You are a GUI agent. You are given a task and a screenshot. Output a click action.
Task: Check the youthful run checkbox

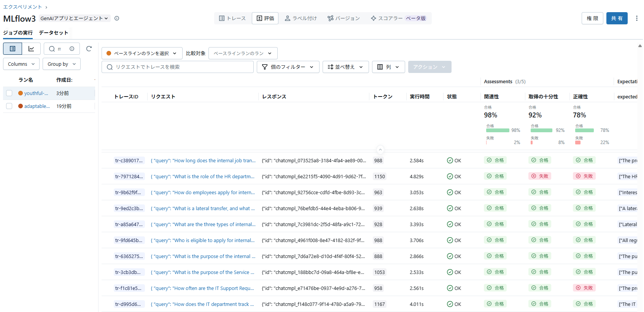click(9, 93)
